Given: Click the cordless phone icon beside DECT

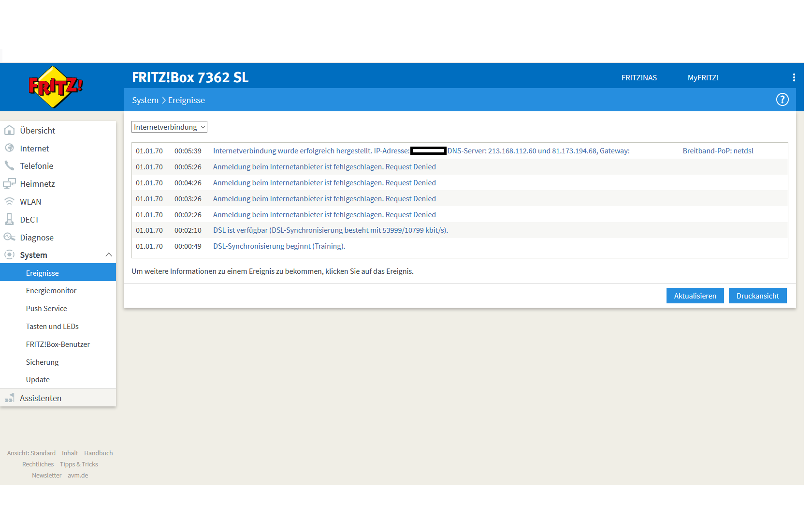Looking at the screenshot, I should coord(9,219).
